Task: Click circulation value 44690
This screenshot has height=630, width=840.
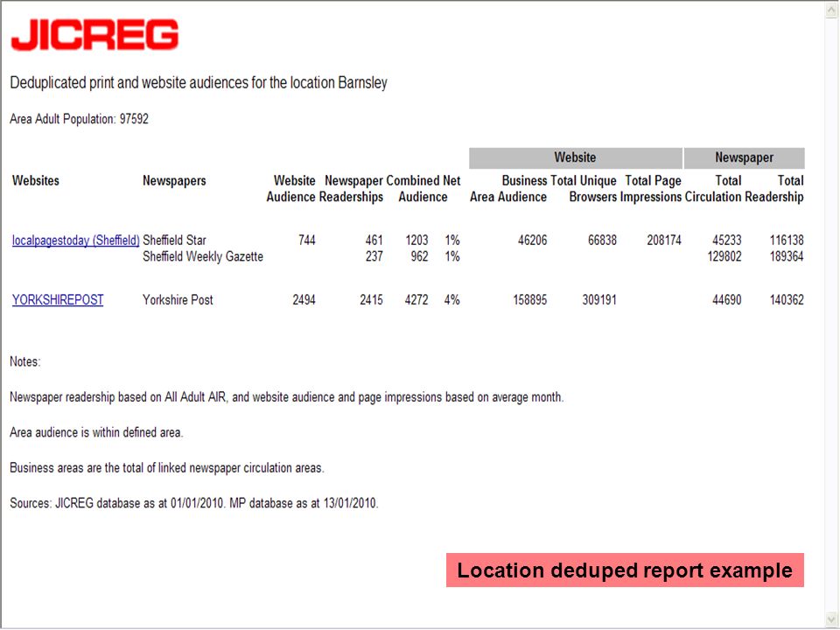Action: [727, 300]
